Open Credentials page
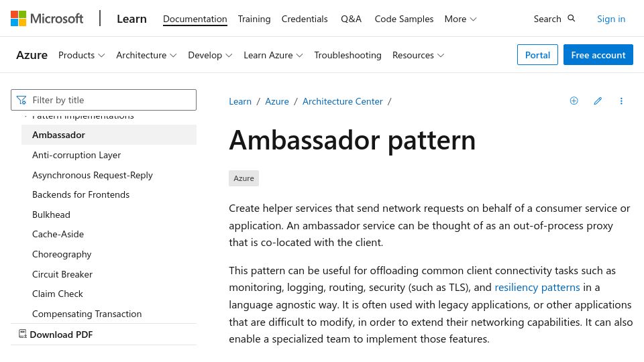Viewport: 644px width, 362px height. (305, 19)
